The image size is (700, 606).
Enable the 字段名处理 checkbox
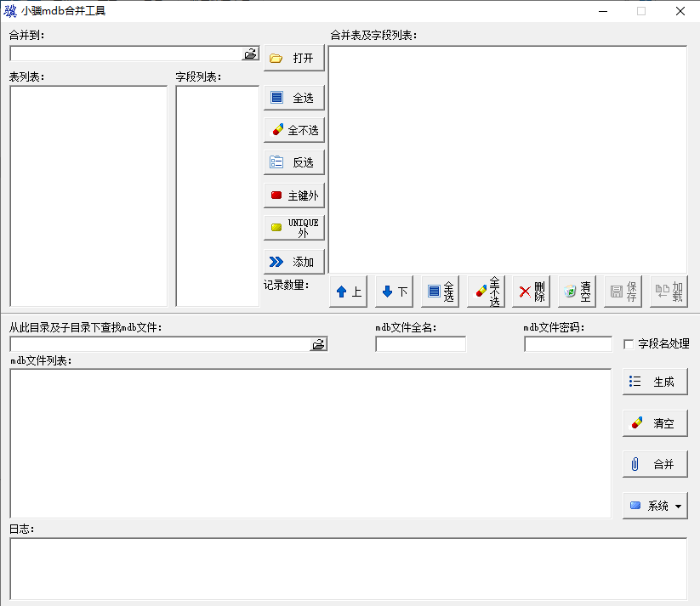click(625, 343)
